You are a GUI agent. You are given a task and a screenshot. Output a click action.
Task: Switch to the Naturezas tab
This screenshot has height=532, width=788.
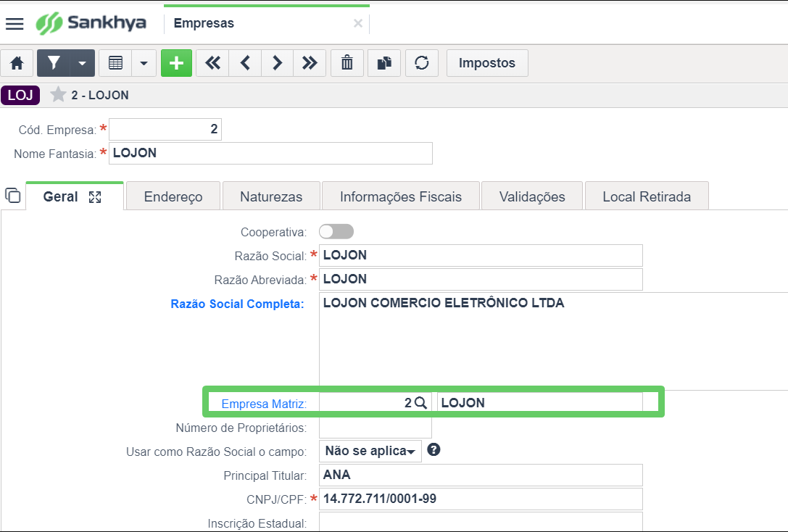271,196
